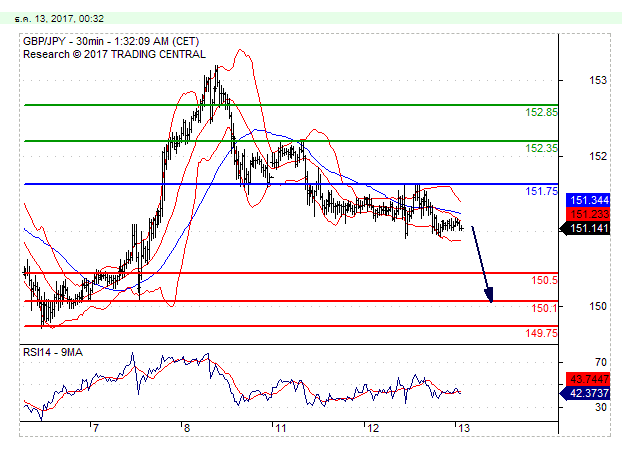This screenshot has width=622, height=457.
Task: Click date label 12 on time axis
Action: (373, 428)
